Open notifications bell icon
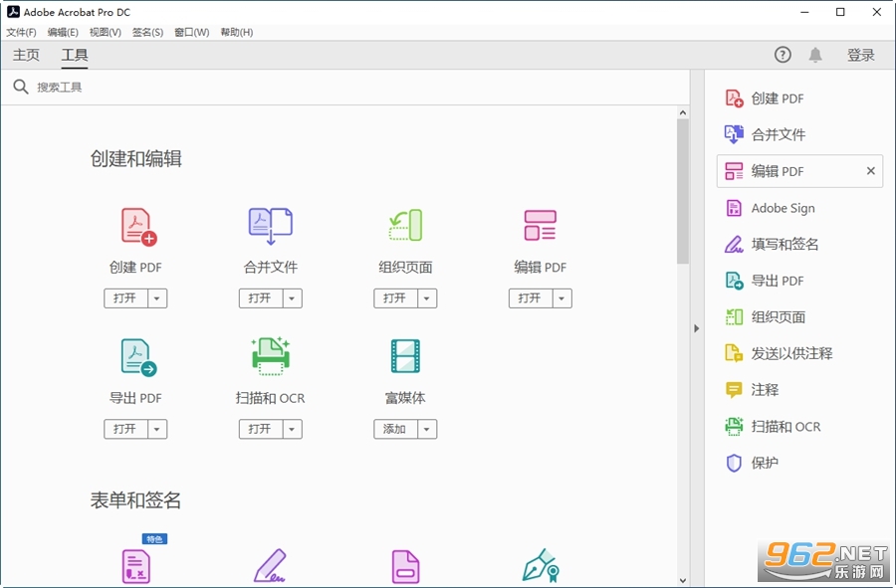Viewport: 896px width, 588px height. [x=815, y=55]
